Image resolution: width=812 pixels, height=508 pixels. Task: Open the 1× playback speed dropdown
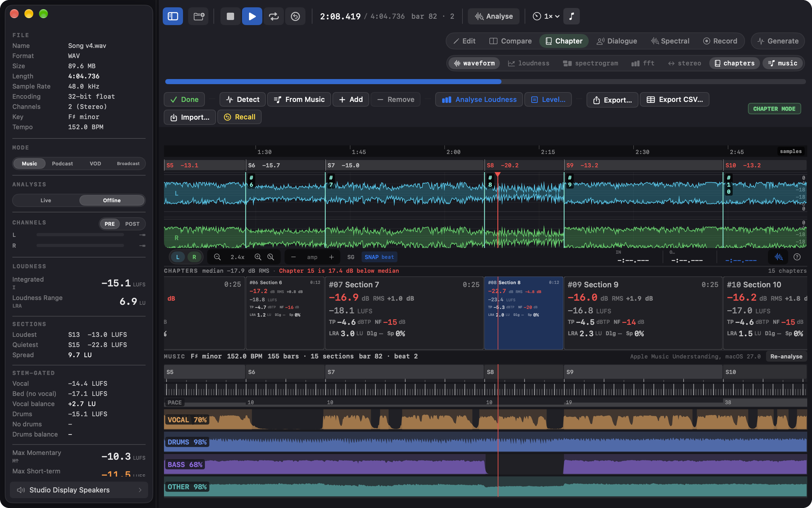[546, 16]
